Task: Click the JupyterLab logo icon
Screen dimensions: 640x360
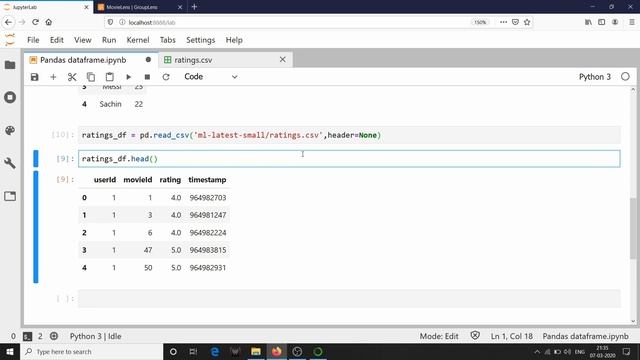Action: pos(10,40)
